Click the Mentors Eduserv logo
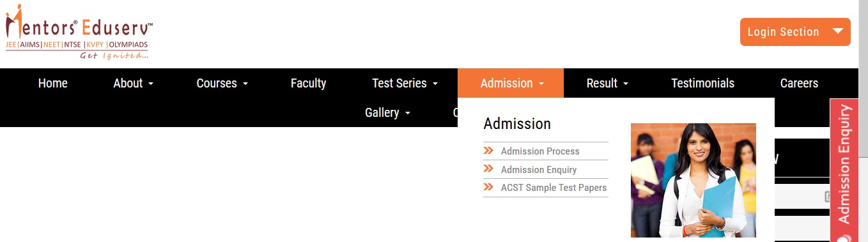The image size is (868, 242). click(x=79, y=32)
